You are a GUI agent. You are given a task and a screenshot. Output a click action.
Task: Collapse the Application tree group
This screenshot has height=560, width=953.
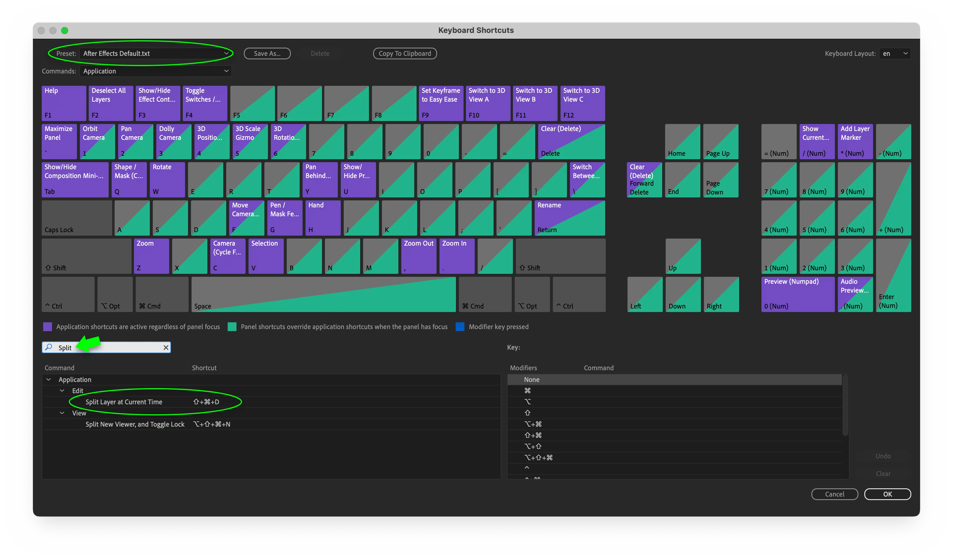pos(48,379)
